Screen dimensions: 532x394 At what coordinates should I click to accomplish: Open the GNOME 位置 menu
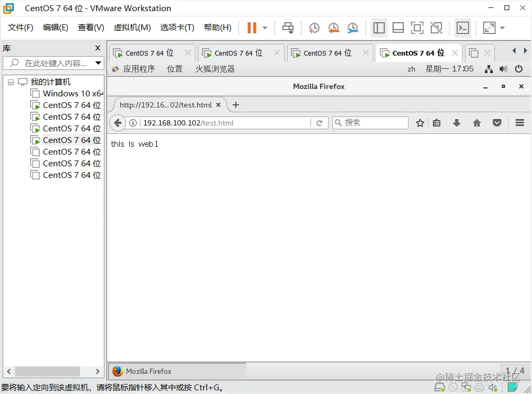pos(175,69)
